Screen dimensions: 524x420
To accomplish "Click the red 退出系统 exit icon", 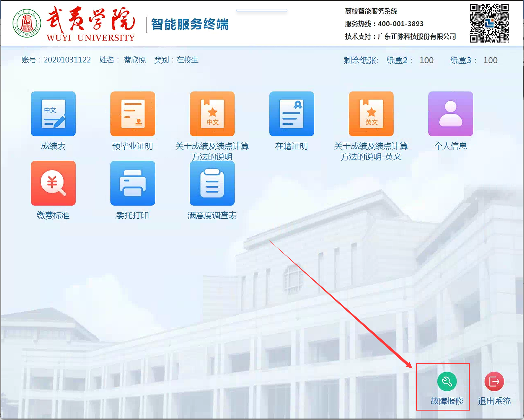I will [x=494, y=381].
